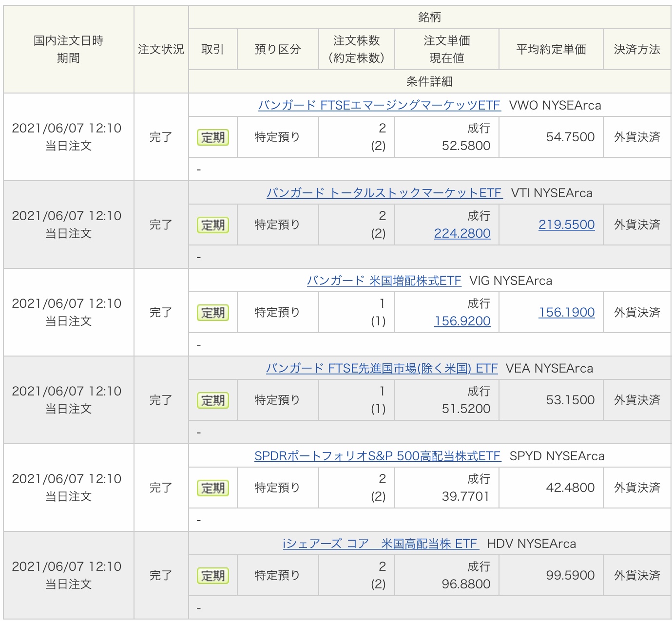Click SPYD average fill price 42.4800
This screenshot has height=621, width=672.
coord(571,488)
